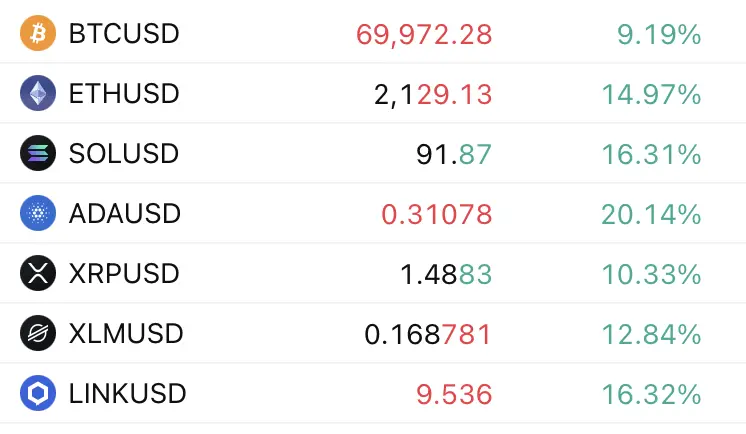Click SOLUSD 16.31% change value

651,154
